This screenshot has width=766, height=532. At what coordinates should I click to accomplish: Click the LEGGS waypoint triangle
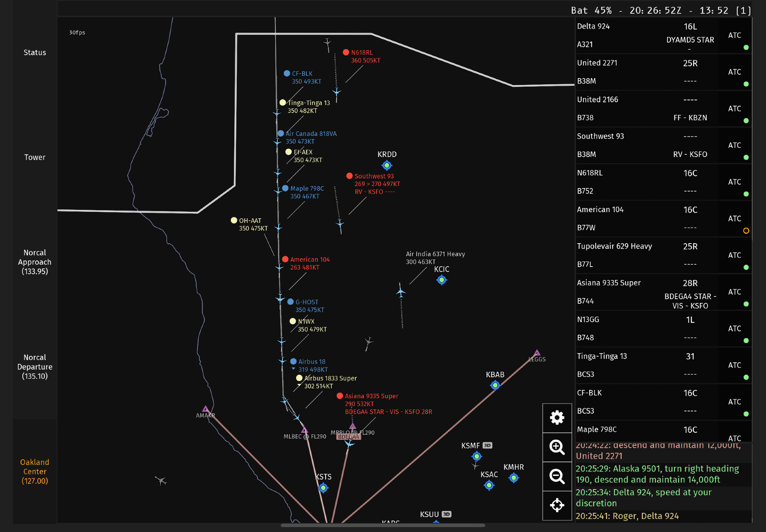537,353
